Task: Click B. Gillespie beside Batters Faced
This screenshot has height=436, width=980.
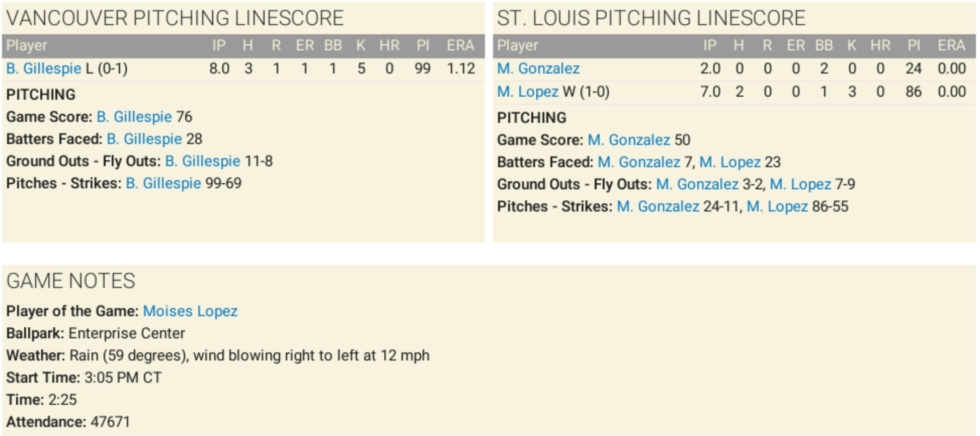Action: point(144,139)
